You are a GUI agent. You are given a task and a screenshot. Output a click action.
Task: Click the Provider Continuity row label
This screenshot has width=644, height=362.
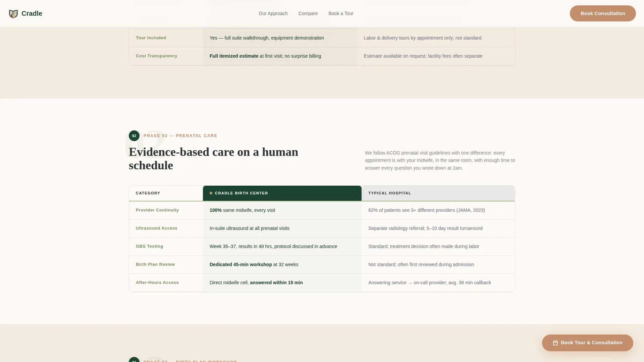157,210
